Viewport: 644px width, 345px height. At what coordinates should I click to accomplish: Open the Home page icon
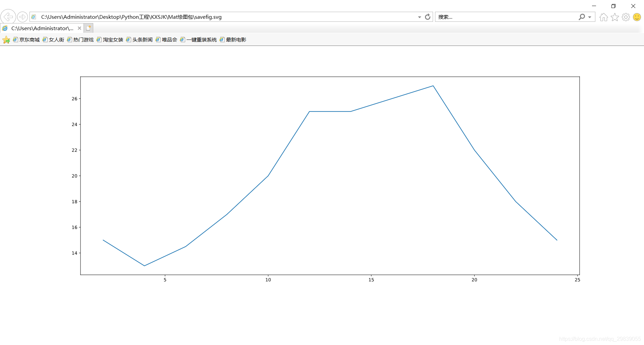[603, 17]
